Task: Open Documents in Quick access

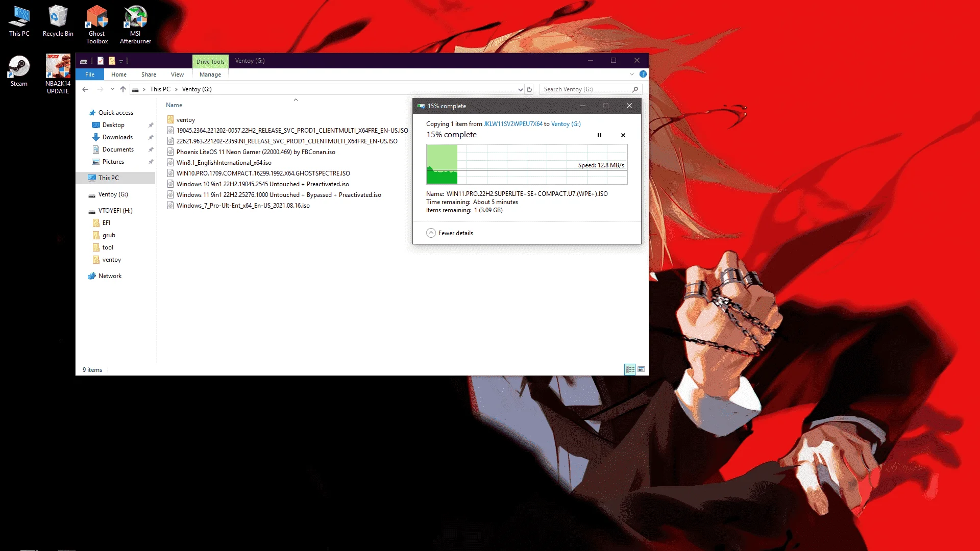Action: point(118,149)
